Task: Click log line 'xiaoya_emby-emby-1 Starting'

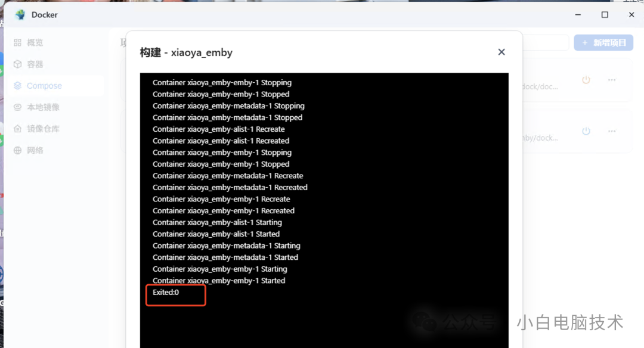Action: pos(219,269)
